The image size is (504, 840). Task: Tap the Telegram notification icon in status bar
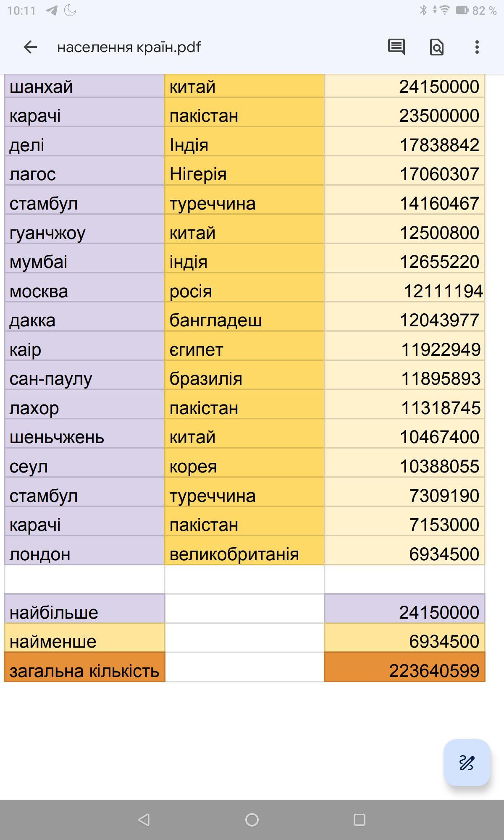pos(51,10)
